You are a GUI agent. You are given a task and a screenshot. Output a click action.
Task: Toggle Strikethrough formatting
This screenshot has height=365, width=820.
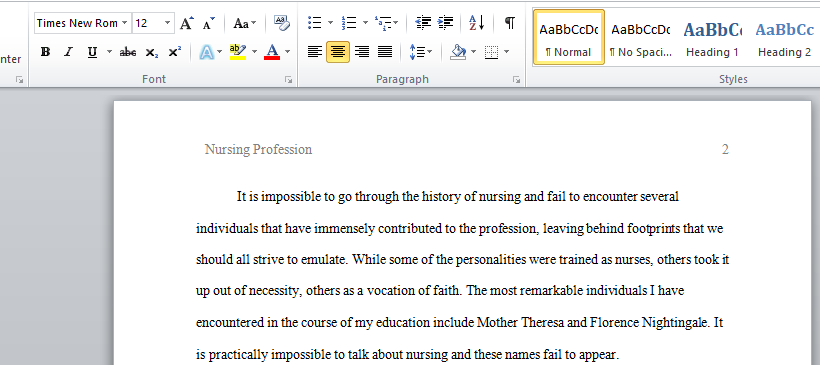click(128, 52)
